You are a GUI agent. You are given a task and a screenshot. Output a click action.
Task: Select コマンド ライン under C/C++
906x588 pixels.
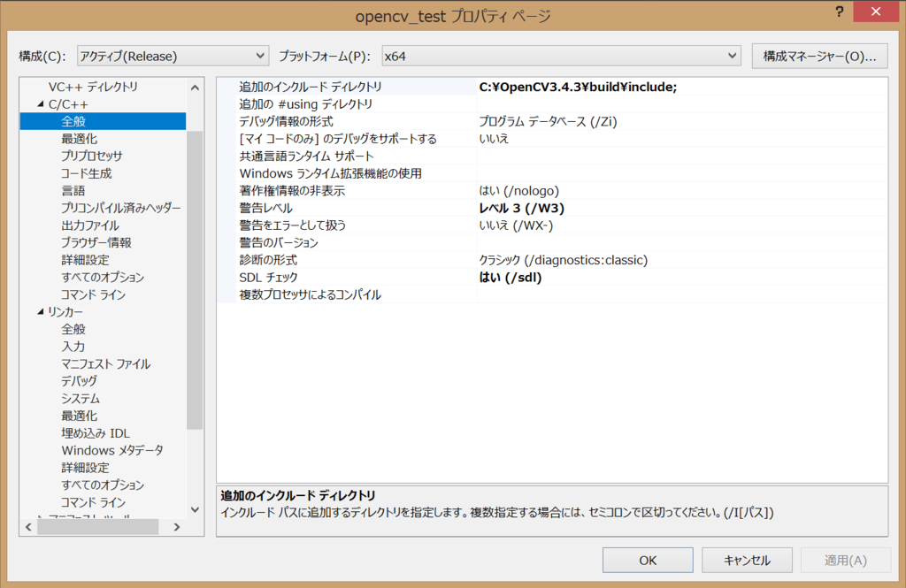pos(87,294)
